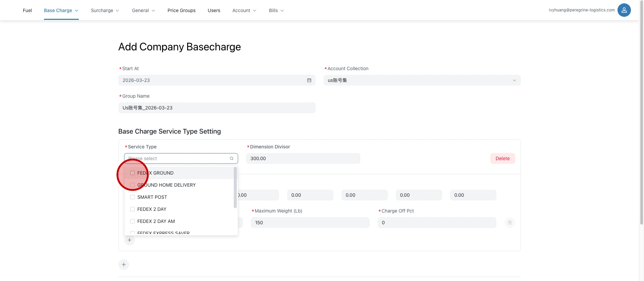Go to the Price Groups tab
This screenshot has width=644, height=281.
(181, 10)
